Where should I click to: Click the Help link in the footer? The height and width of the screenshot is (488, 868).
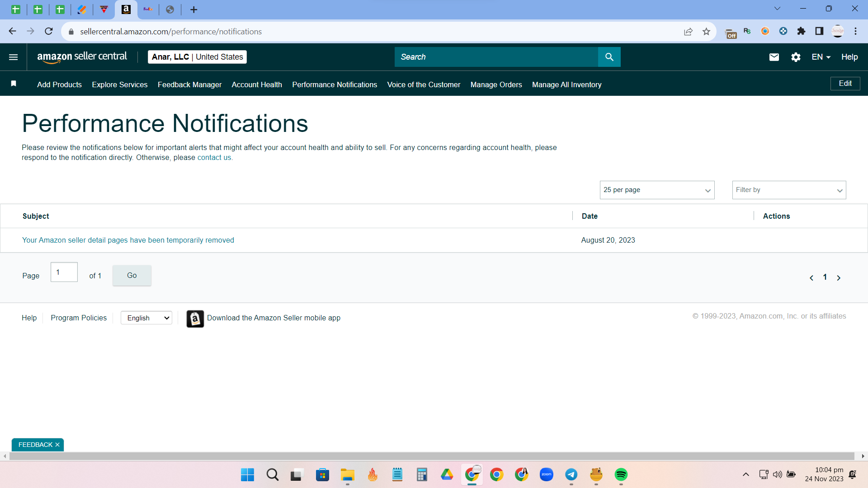[29, 318]
